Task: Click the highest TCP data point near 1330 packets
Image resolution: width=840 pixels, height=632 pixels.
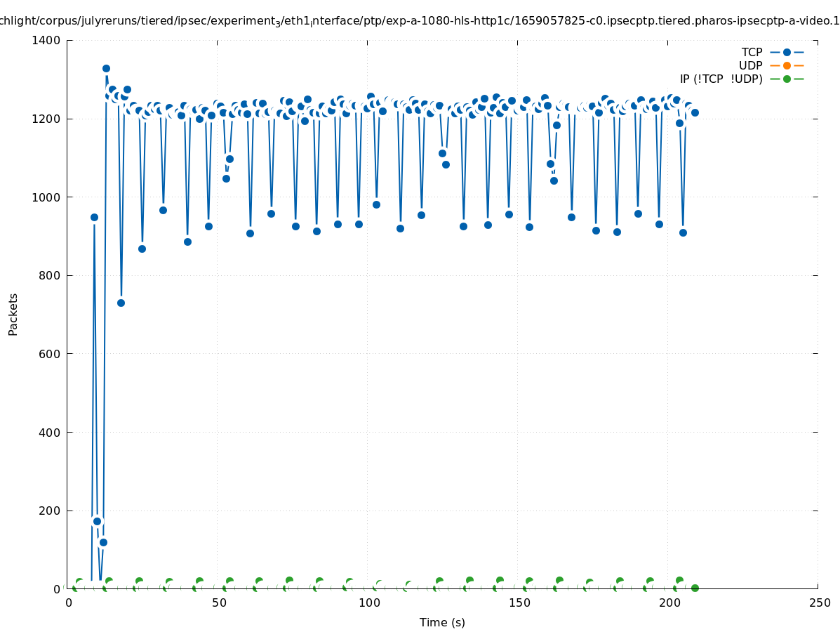Action: (x=106, y=68)
